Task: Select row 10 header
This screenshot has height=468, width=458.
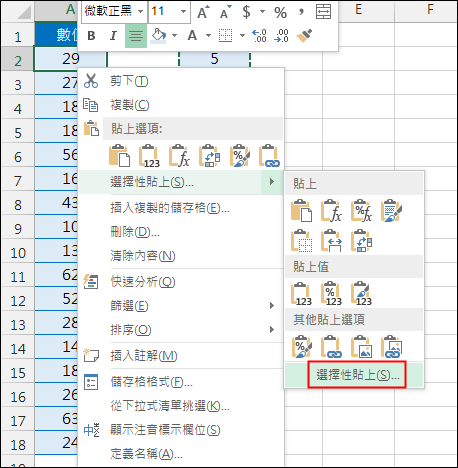Action: 17,253
